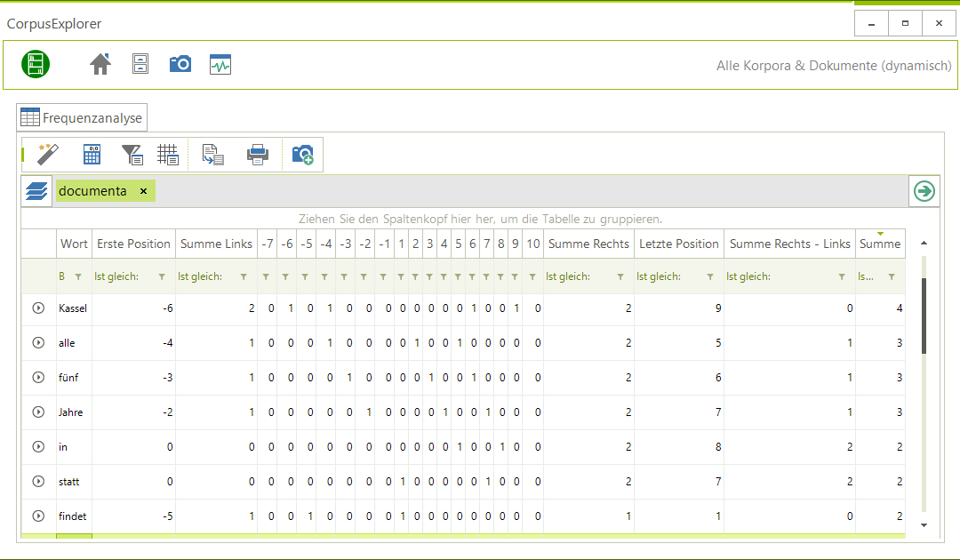Add snapshot with camera plus icon

[302, 155]
